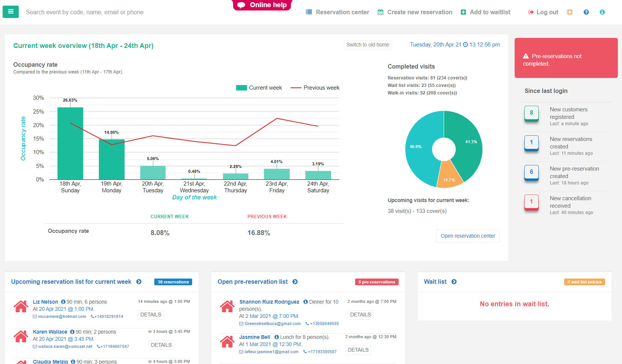Open Reservation center from top menu
The image size is (622, 364).
pyautogui.click(x=337, y=12)
